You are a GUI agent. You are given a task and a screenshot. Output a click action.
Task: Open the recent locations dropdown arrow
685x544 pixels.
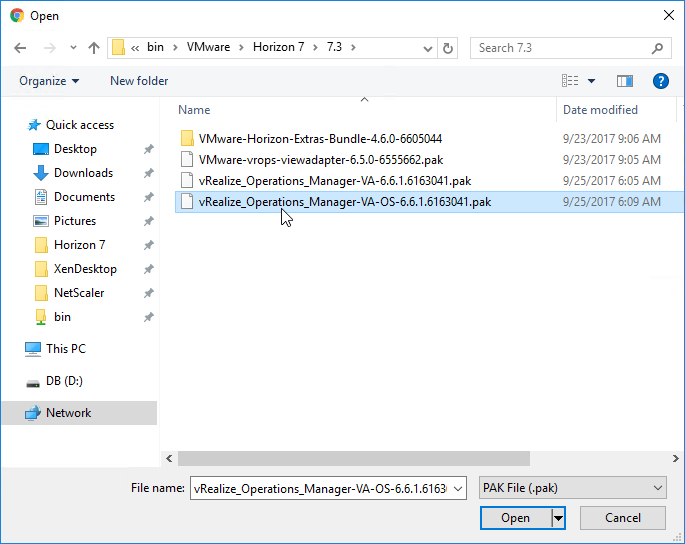(x=73, y=48)
